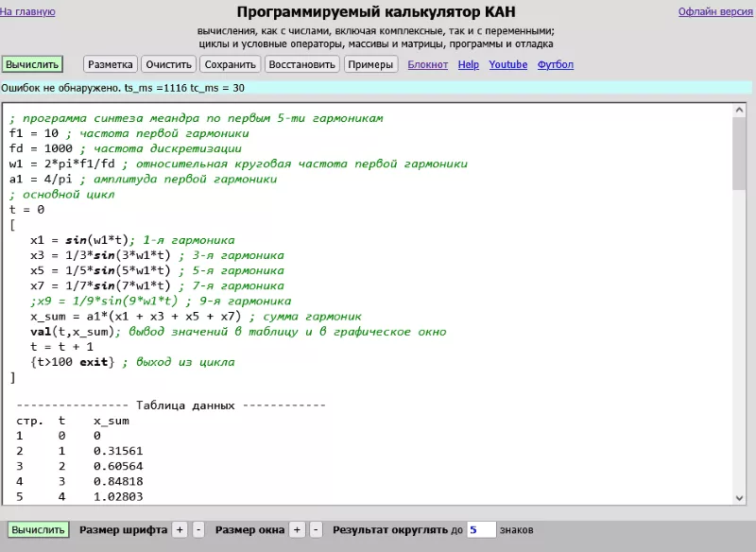Click the Разметка button
Screen dimensions: 756x552
point(111,64)
